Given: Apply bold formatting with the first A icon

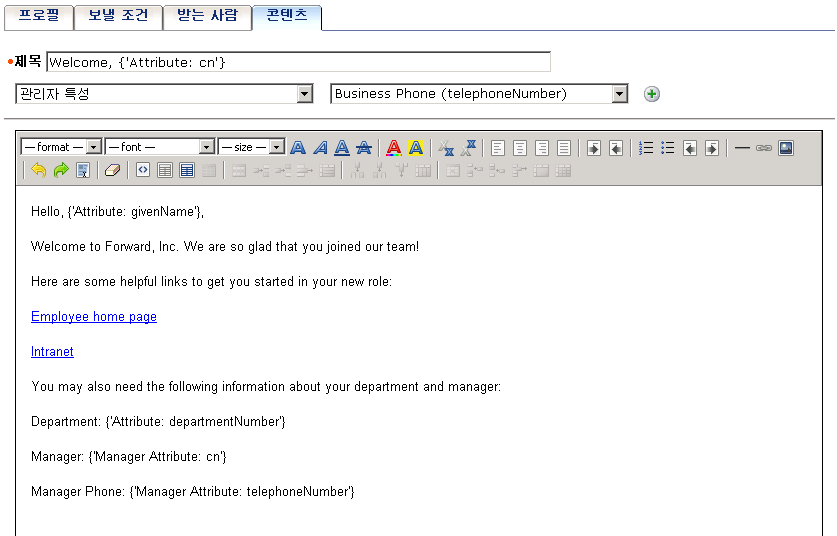Looking at the screenshot, I should [298, 147].
